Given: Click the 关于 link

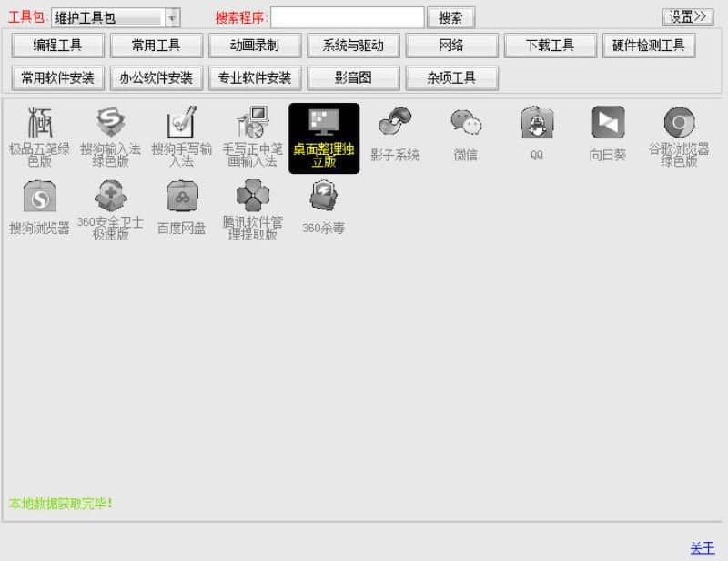Looking at the screenshot, I should click(x=702, y=548).
